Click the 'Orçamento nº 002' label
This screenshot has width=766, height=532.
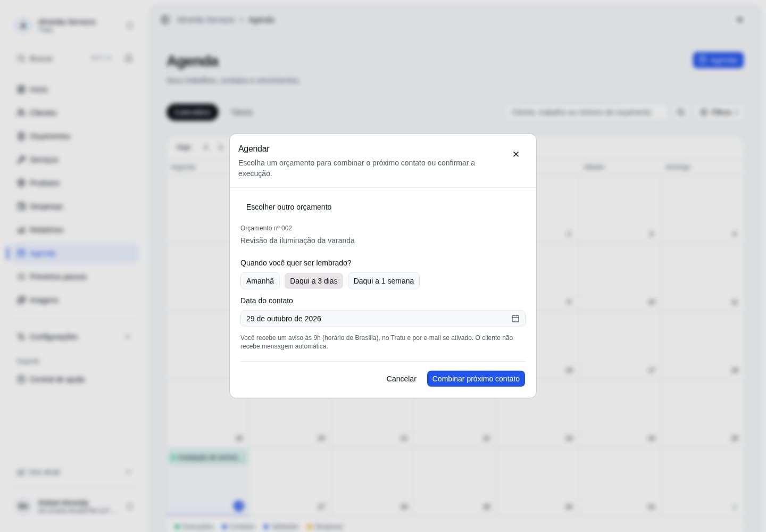pyautogui.click(x=266, y=228)
